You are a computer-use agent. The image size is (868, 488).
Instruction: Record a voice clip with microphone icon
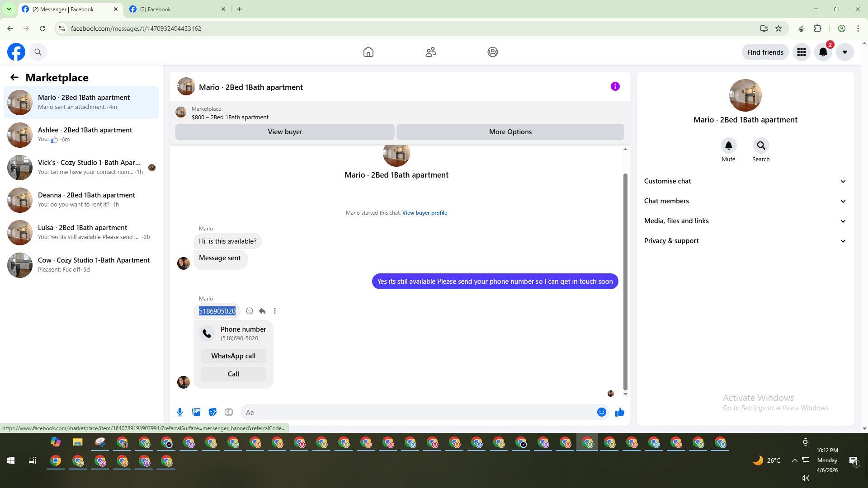[x=180, y=412]
